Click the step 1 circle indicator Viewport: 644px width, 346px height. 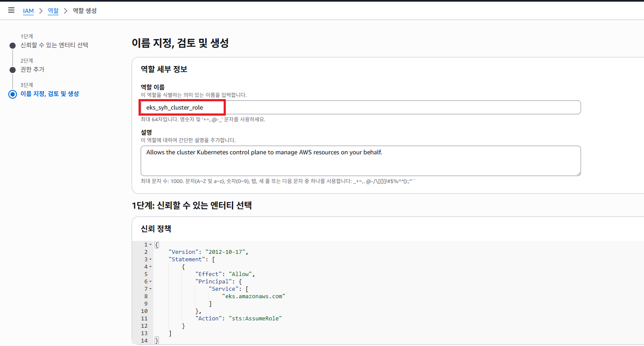point(13,46)
